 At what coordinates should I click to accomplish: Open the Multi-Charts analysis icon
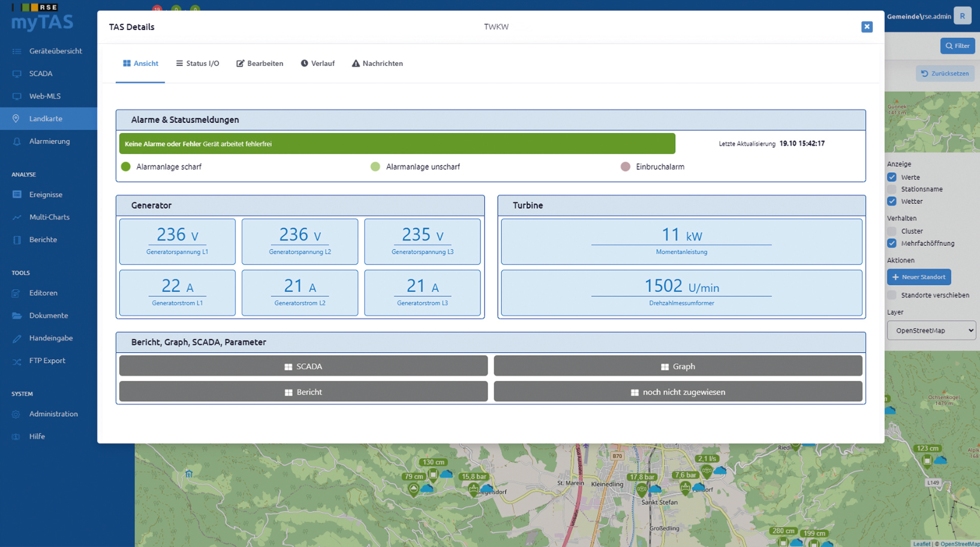click(x=17, y=217)
